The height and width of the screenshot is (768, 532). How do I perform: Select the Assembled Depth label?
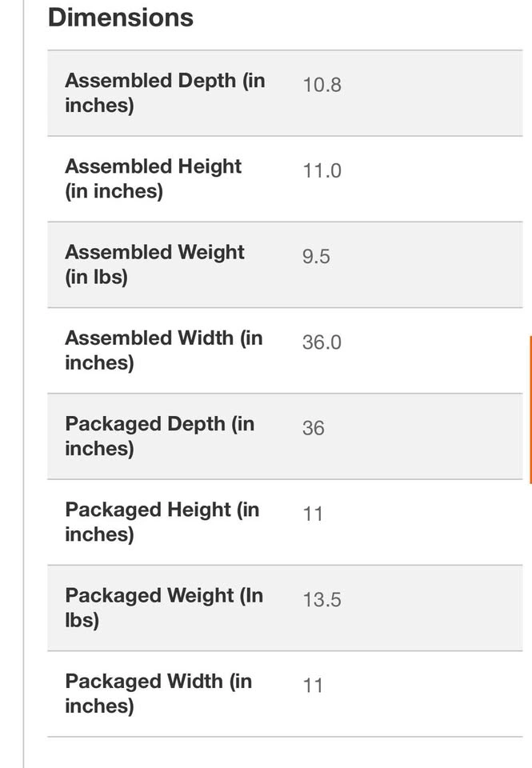(165, 93)
